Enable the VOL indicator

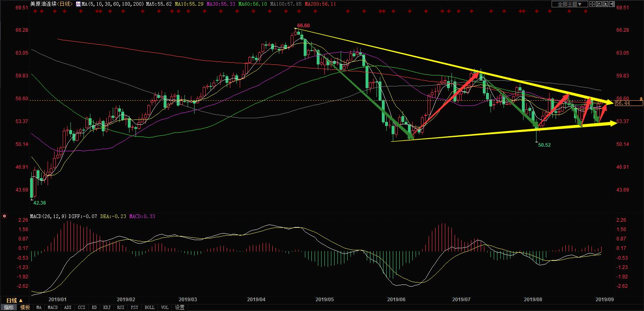point(164,307)
